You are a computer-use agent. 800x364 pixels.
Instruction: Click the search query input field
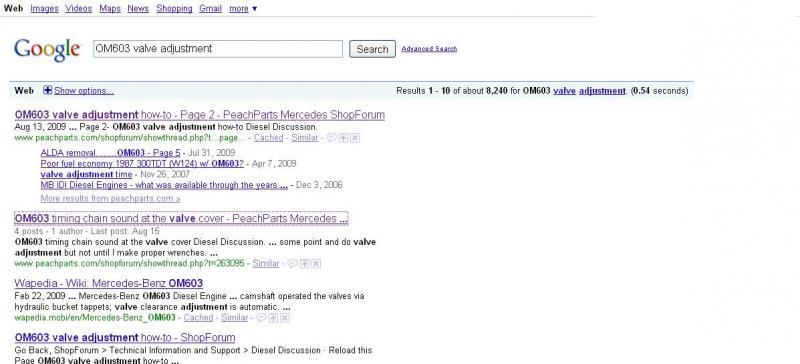click(x=218, y=49)
